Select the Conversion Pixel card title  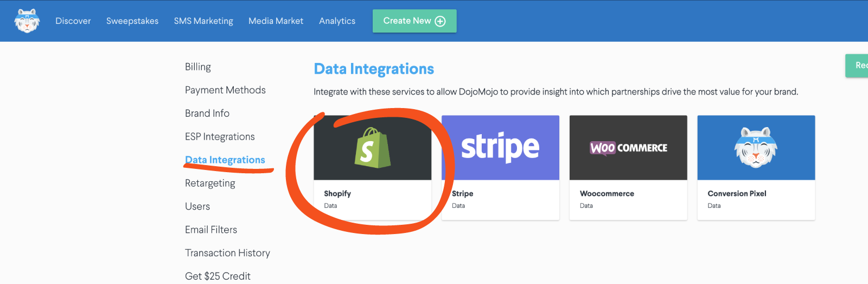click(x=737, y=193)
